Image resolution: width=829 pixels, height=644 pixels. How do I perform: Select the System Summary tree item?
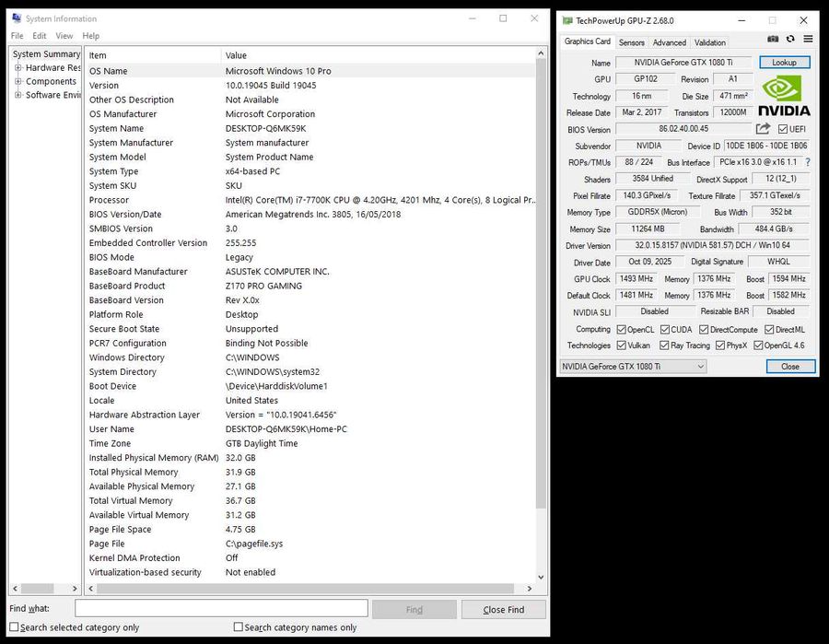click(x=46, y=54)
